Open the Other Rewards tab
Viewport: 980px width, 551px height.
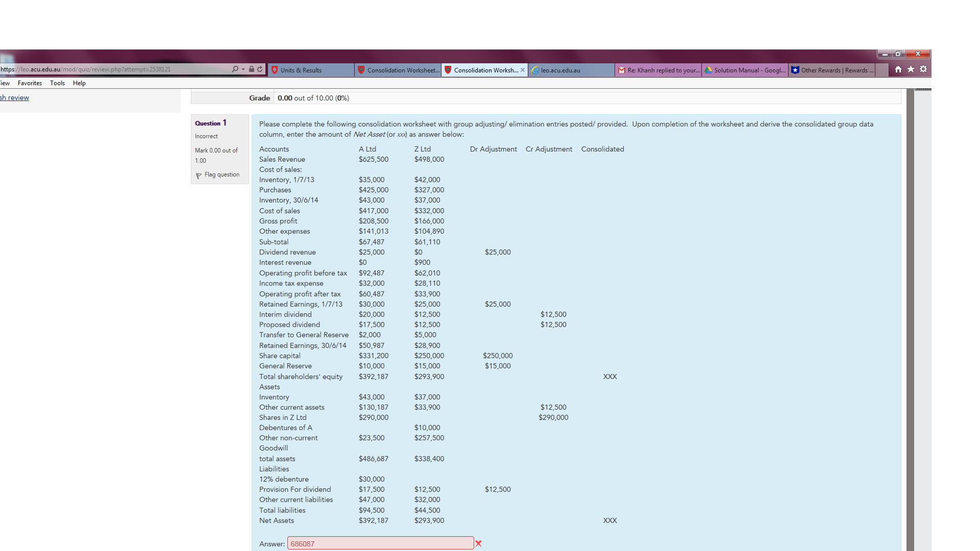pos(832,70)
